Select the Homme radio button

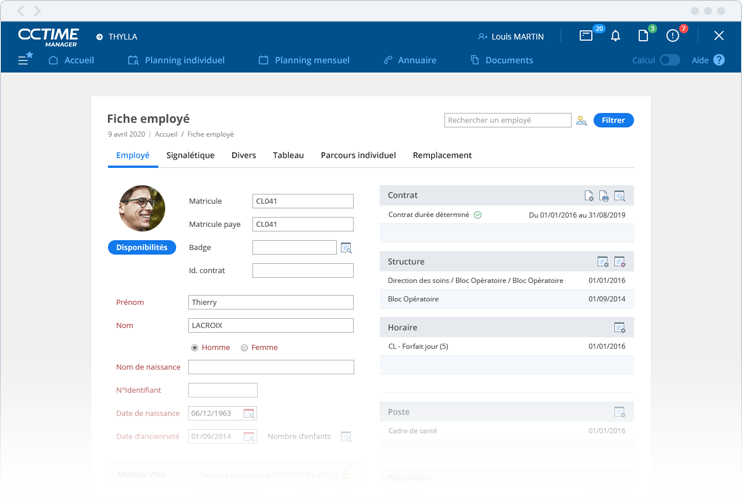[194, 348]
